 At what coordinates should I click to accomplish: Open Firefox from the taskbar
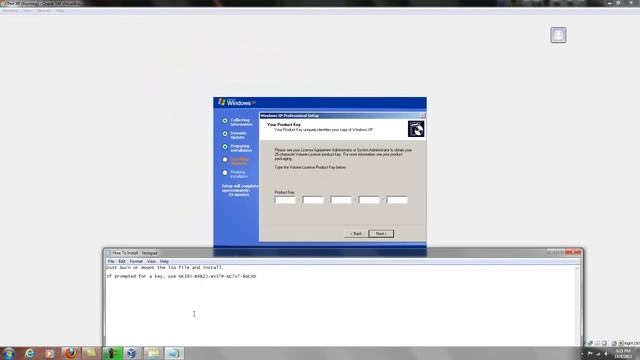71,353
